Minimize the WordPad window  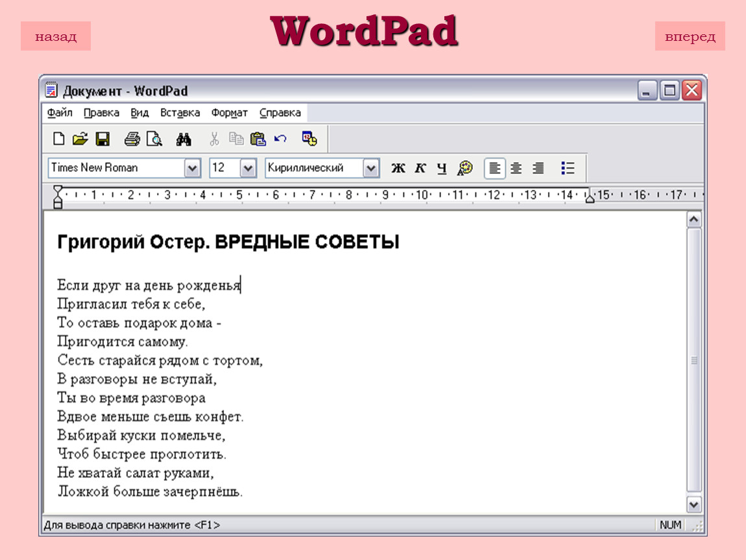tap(647, 90)
